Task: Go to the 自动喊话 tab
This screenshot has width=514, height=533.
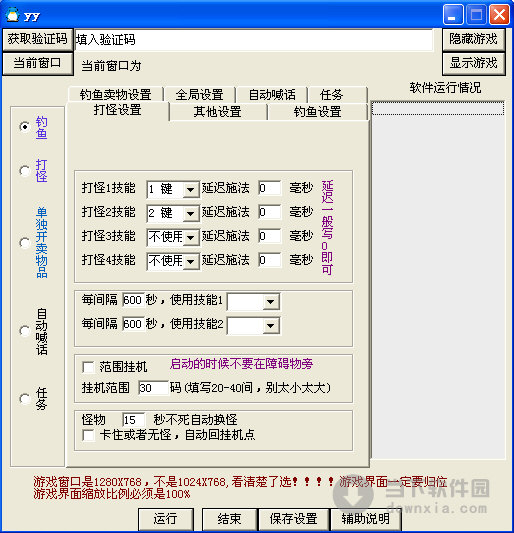Action: tap(272, 94)
